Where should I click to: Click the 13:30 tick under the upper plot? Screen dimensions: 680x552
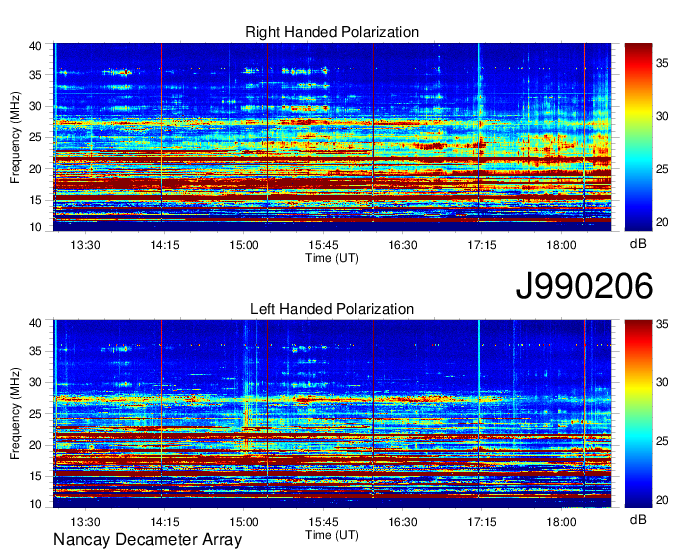click(x=85, y=245)
